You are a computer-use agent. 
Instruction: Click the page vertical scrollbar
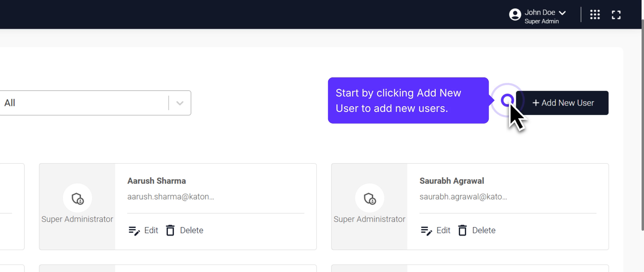tap(642, 124)
